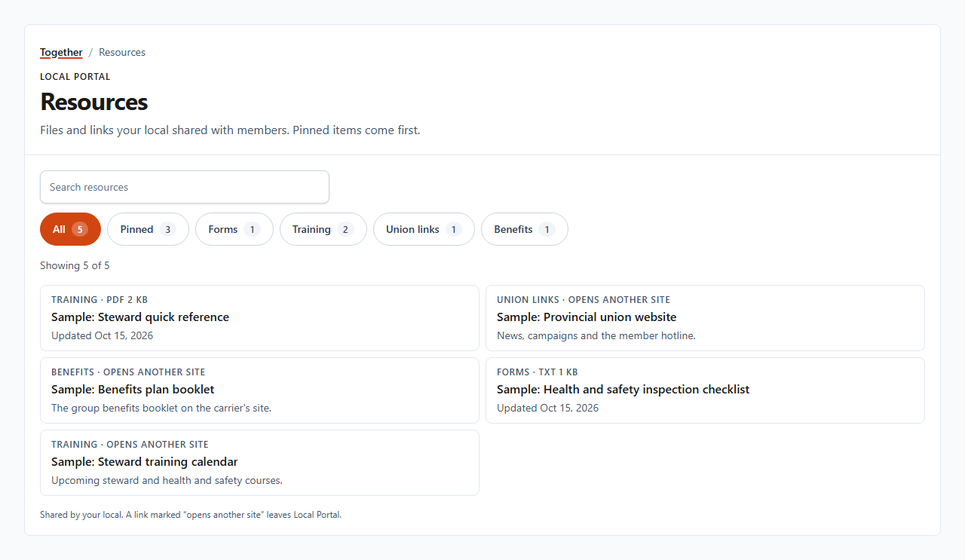Open Sample: Benefits plan booklet

(x=259, y=390)
